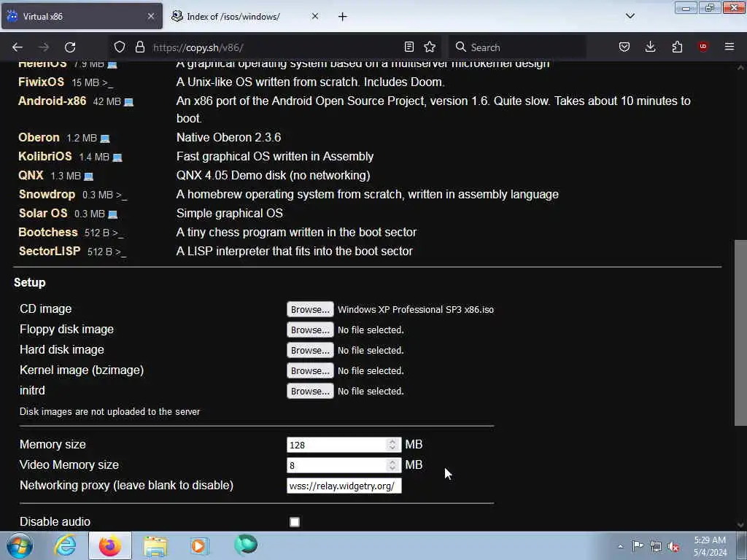This screenshot has width=747, height=560.
Task: Click the green round app taskbar icon
Action: (246, 545)
